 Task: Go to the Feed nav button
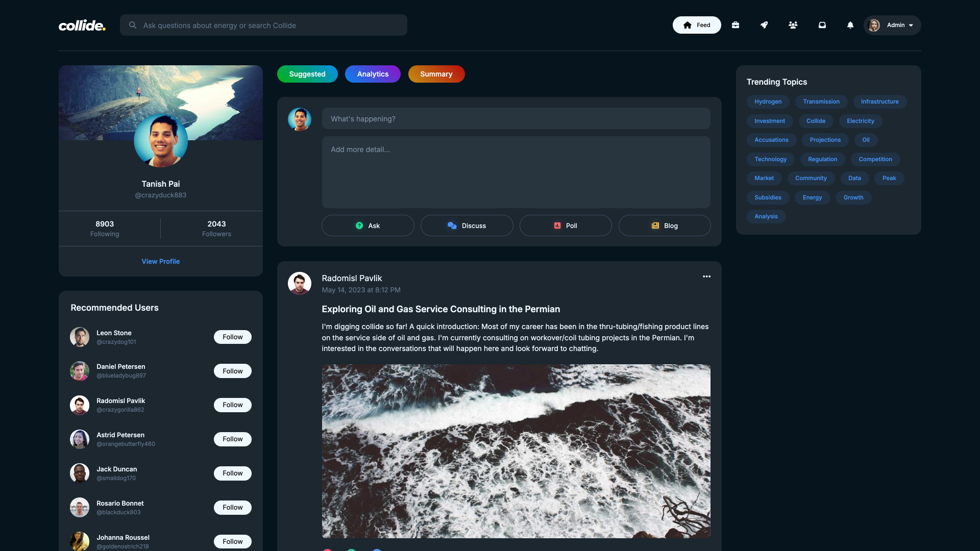[696, 25]
